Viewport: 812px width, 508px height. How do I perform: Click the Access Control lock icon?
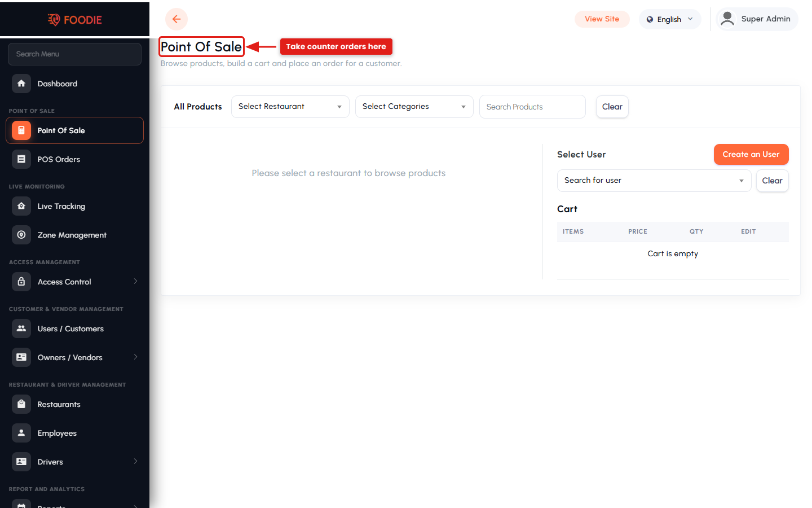pyautogui.click(x=21, y=282)
